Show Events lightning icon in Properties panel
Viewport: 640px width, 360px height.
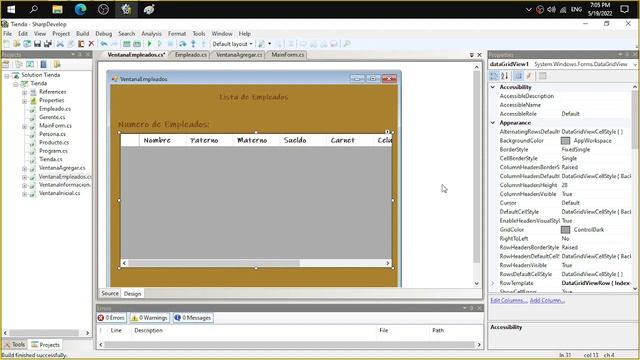click(x=529, y=76)
